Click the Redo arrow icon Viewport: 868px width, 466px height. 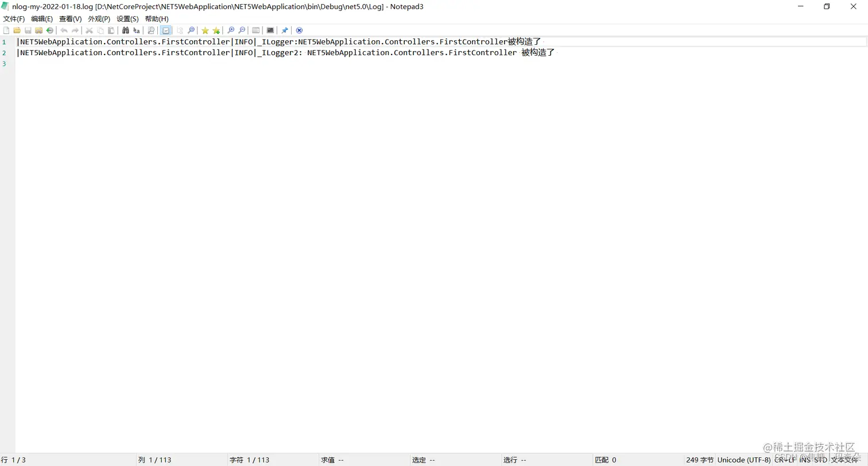click(x=75, y=30)
